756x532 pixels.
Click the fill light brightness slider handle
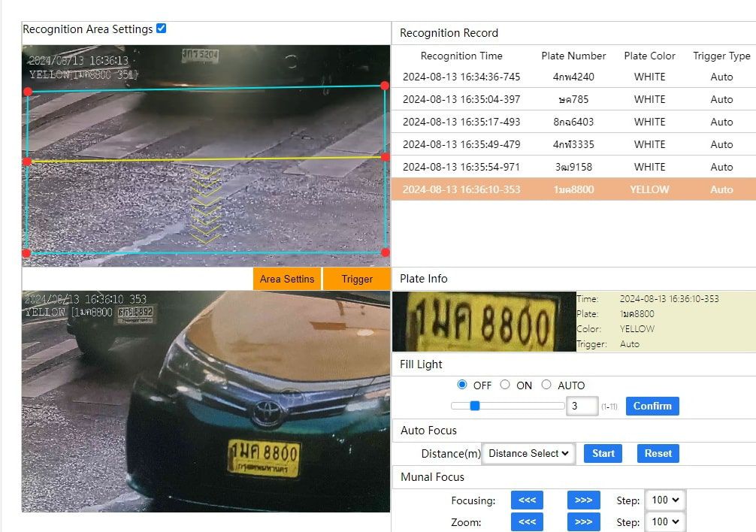(474, 406)
